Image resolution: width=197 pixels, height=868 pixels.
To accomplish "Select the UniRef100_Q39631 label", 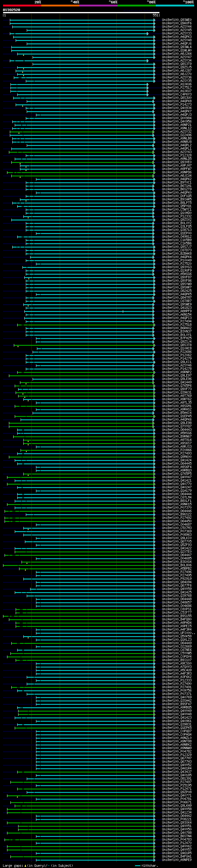I will pyautogui.click(x=177, y=392).
